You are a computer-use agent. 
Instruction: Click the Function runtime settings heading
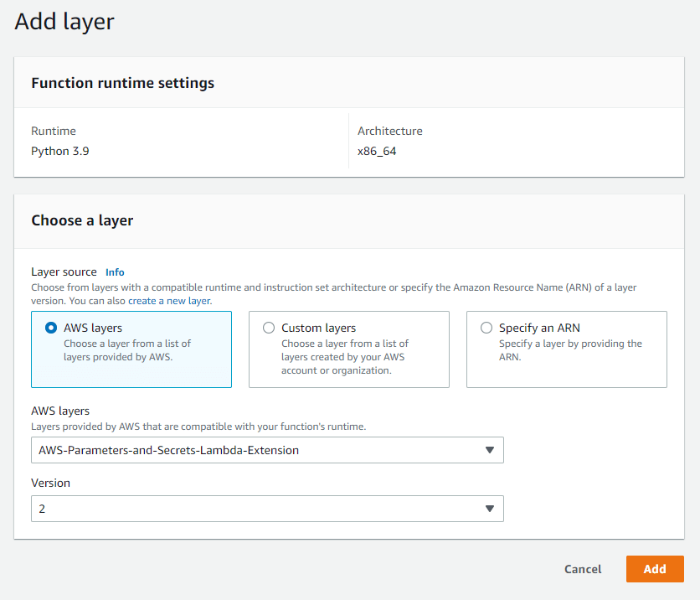pyautogui.click(x=122, y=83)
